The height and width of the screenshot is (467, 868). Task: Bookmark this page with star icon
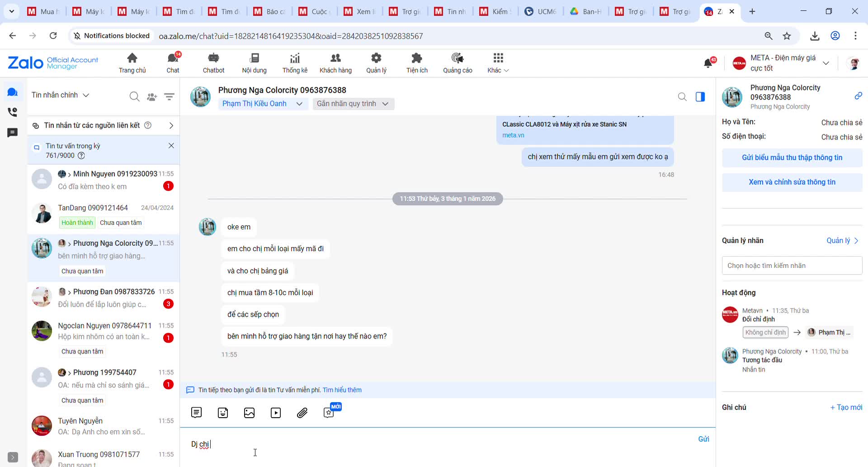tap(787, 36)
